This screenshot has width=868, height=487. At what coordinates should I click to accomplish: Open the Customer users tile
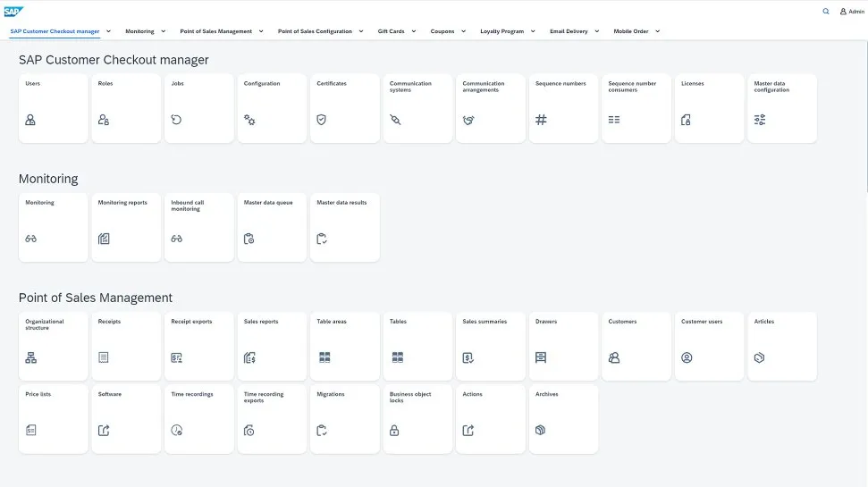click(709, 346)
